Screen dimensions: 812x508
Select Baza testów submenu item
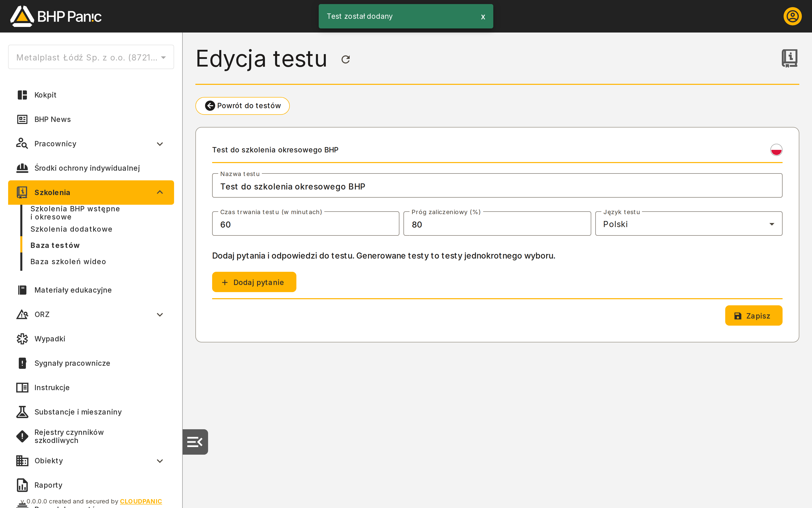tap(55, 245)
